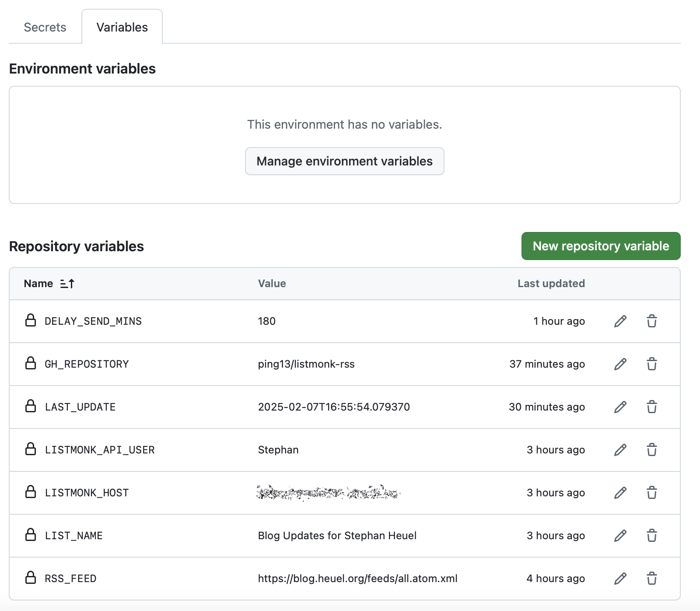Click the timestamp value 2025-02-07T16:55:54.079370

tap(334, 407)
